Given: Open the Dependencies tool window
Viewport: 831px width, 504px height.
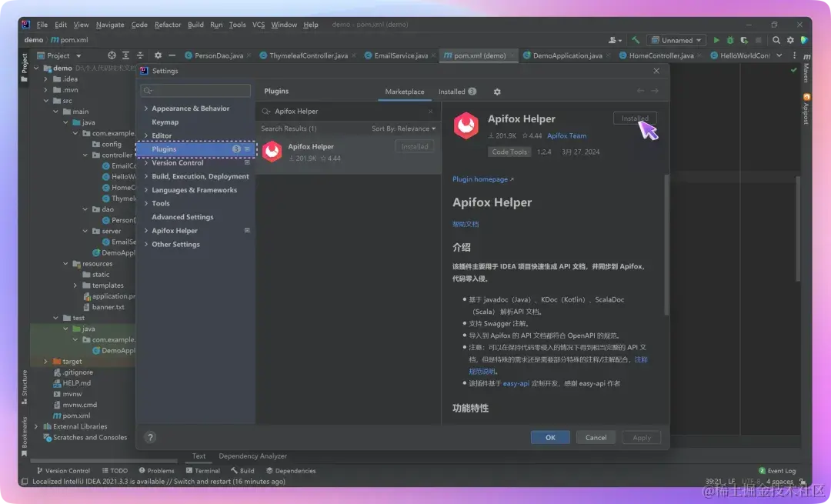Looking at the screenshot, I should coord(291,471).
